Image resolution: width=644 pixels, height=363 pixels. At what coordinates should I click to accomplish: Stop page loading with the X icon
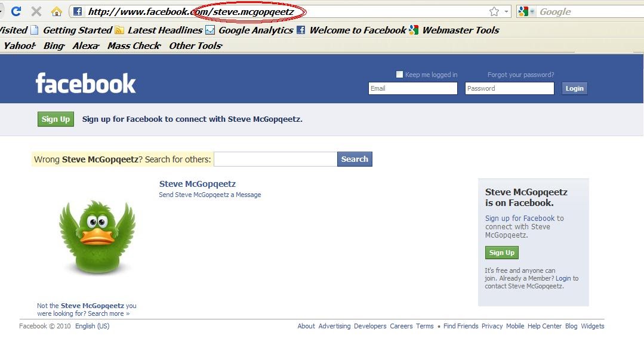point(36,11)
